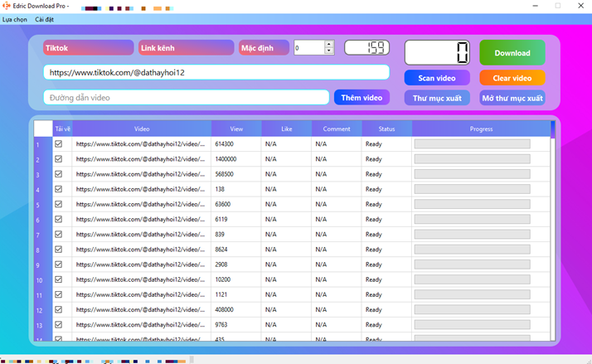Open the Cài đặt menu

[x=45, y=19]
